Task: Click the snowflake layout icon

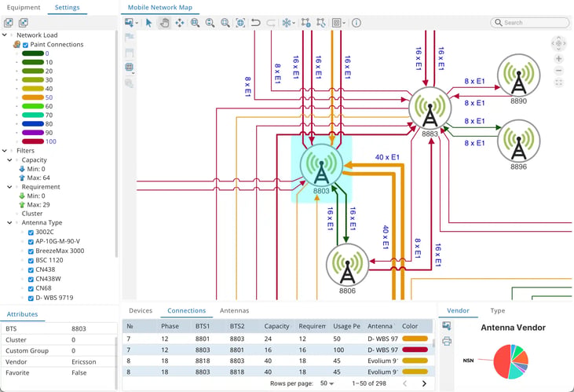Action: [x=287, y=23]
